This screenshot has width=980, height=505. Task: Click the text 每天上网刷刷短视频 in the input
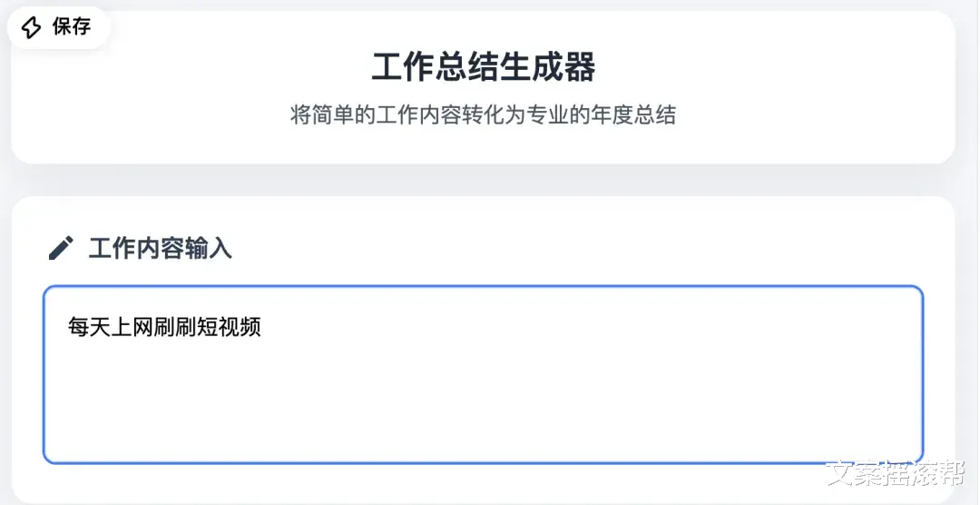point(164,327)
